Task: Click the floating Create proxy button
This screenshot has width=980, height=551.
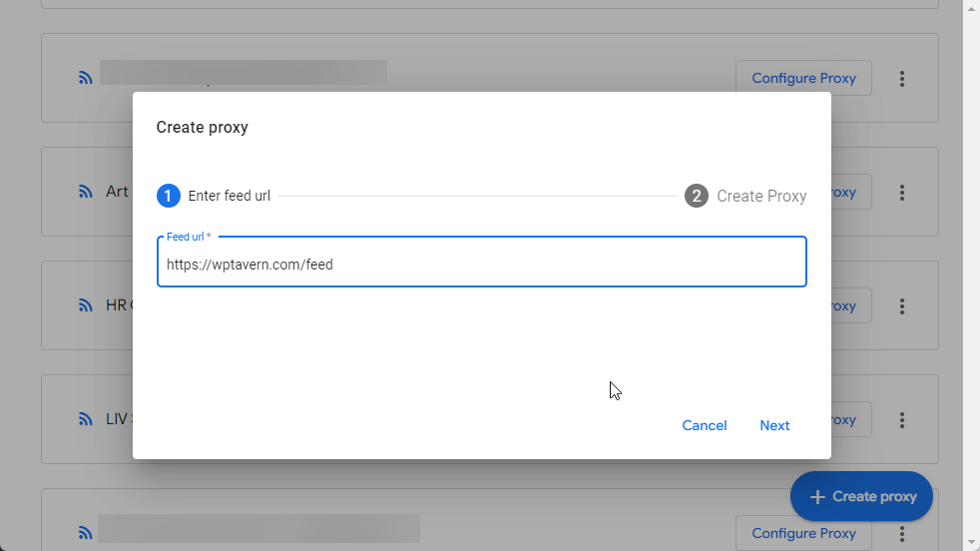Action: pyautogui.click(x=861, y=496)
